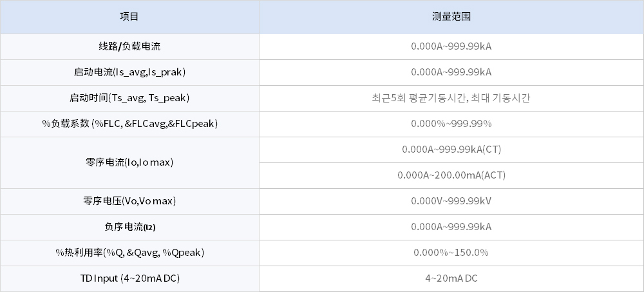The width and height of the screenshot is (644, 292).
Task: Click the 0.000A~200.00mA(ACT) range value
Action: (451, 175)
